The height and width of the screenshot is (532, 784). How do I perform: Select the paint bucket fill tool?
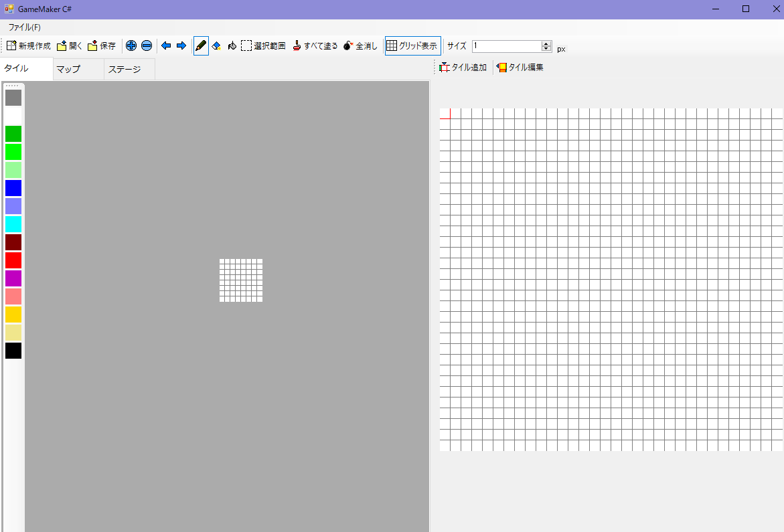click(x=232, y=46)
